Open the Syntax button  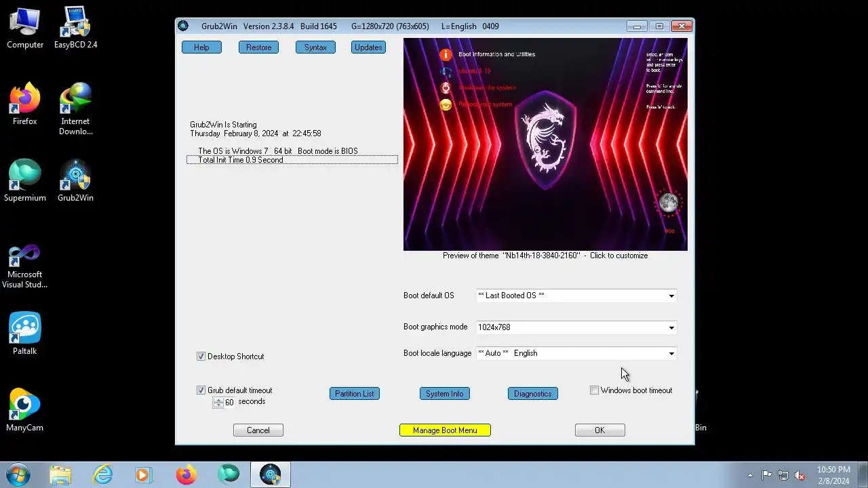coord(315,47)
